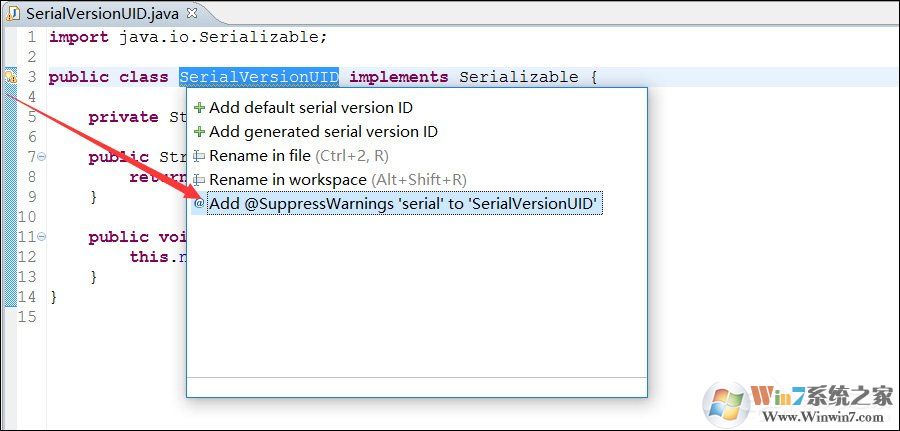Collapse the method folding marker at line 7
The width and height of the screenshot is (900, 431).
pos(41,157)
